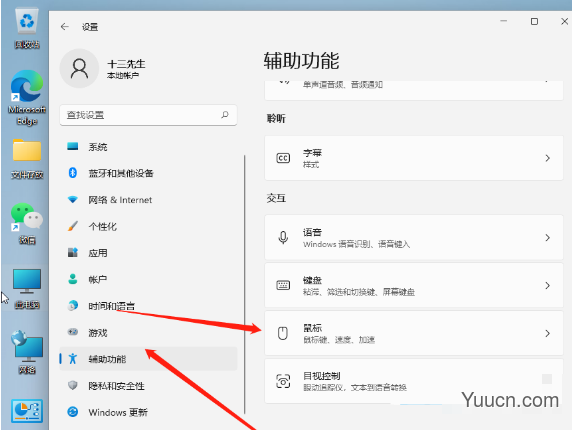The width and height of the screenshot is (572, 430).
Task: Click the microphone icon for 语音
Action: pos(283,237)
